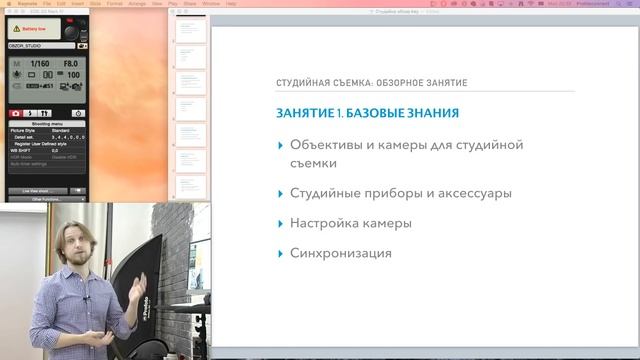Viewport: 640px width, 360px height.
Task: Click the HDR Mode row
Action: [47, 157]
